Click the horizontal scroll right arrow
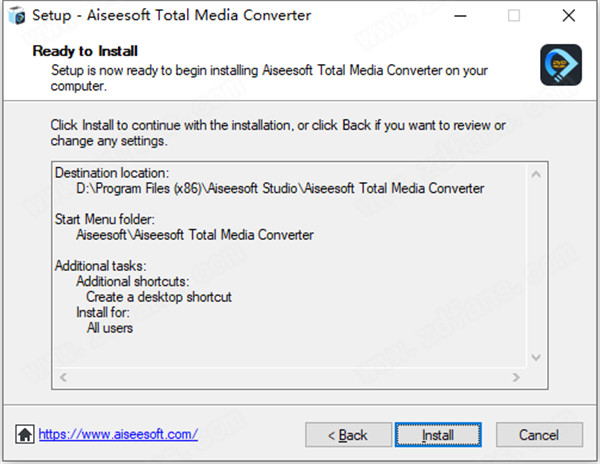600x464 pixels. pyautogui.click(x=516, y=377)
